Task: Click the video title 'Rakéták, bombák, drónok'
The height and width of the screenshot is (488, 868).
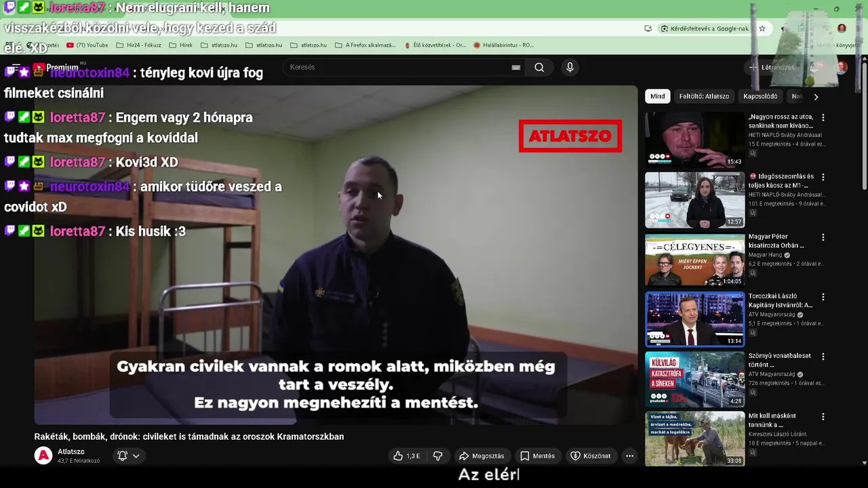Action: click(189, 436)
